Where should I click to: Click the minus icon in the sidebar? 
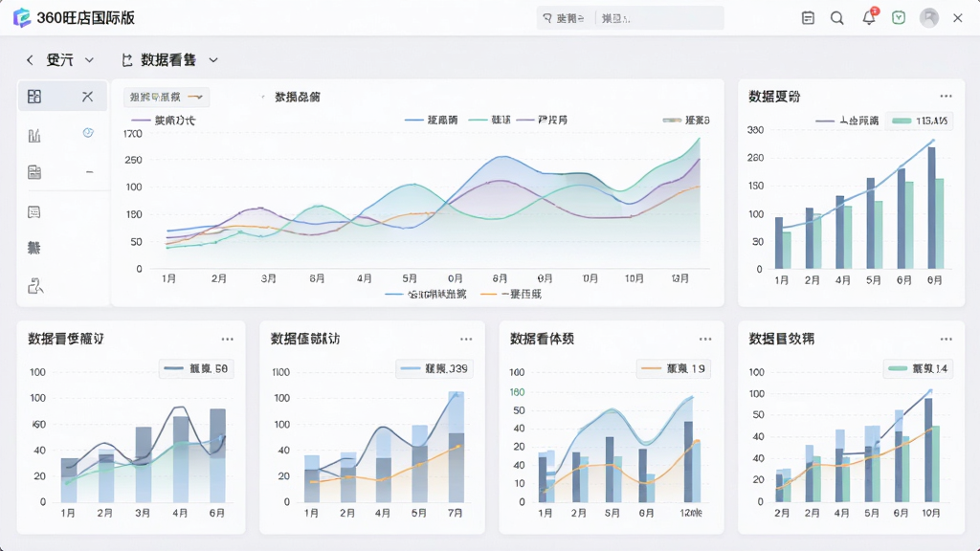(x=89, y=172)
